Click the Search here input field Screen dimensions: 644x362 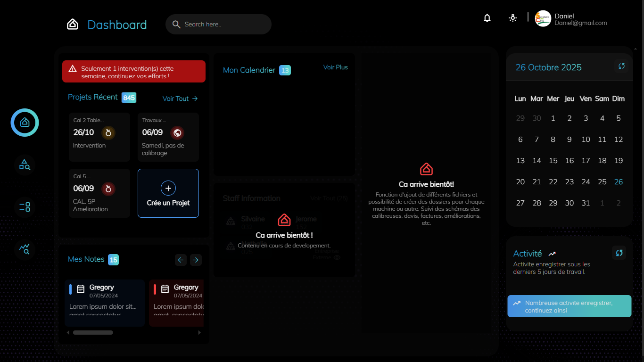(x=222, y=25)
